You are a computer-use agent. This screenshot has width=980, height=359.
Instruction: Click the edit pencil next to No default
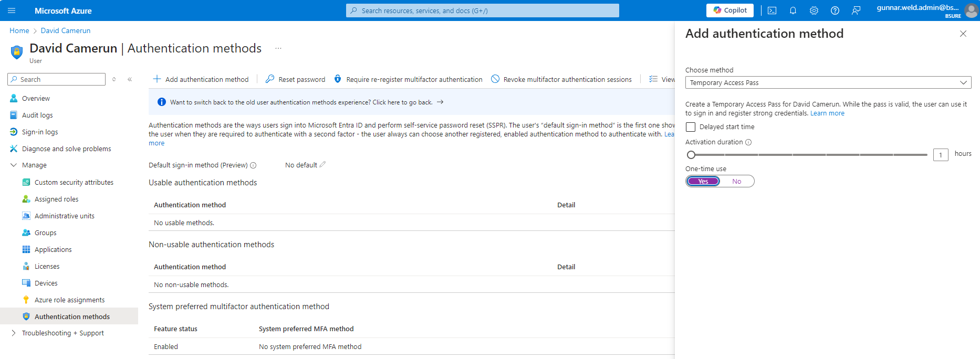[x=322, y=165]
